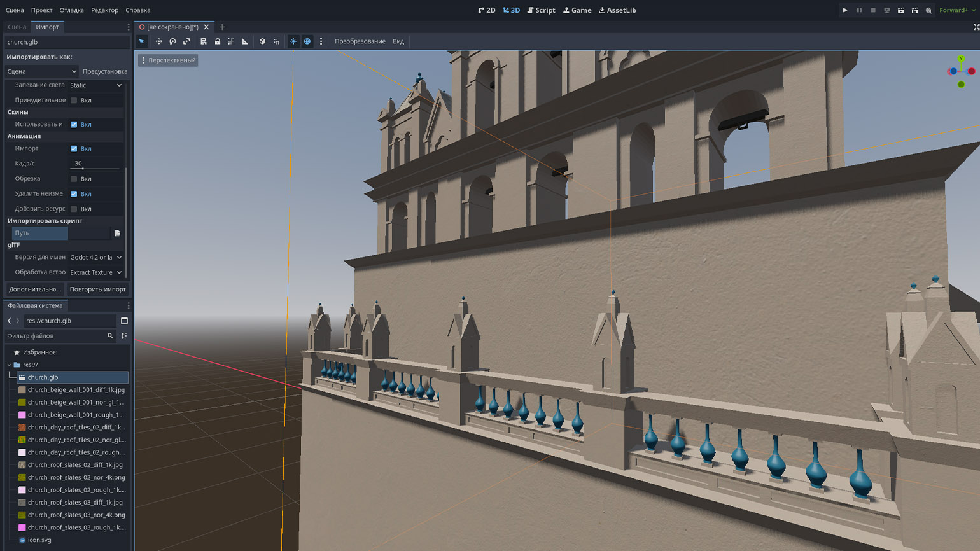
Task: Lock the selected node with padlock icon
Action: tap(218, 41)
